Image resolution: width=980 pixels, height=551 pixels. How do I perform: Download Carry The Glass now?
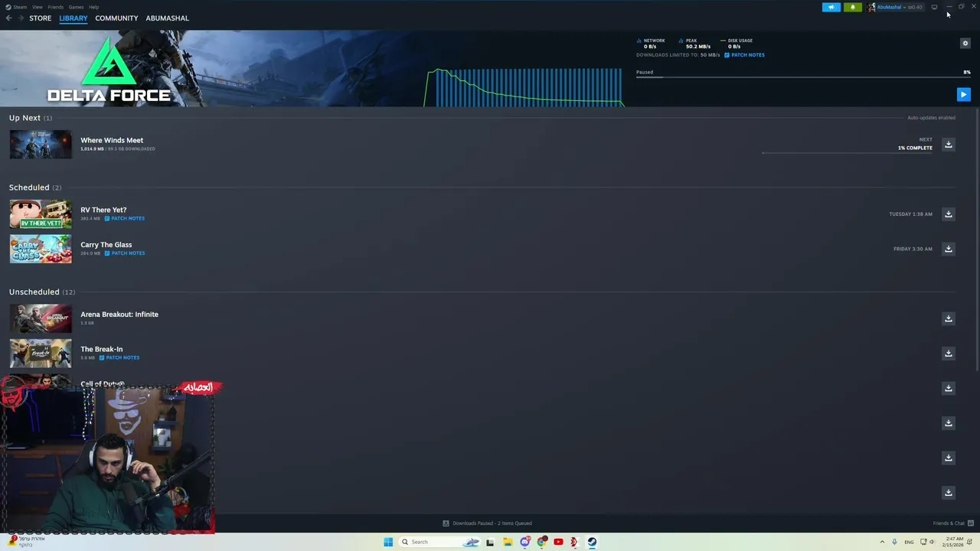(x=948, y=249)
